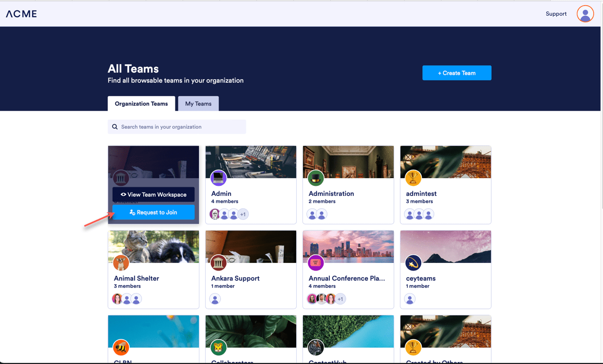This screenshot has height=364, width=603.
Task: Click the Created by Others trophy icon
Action: 413,348
